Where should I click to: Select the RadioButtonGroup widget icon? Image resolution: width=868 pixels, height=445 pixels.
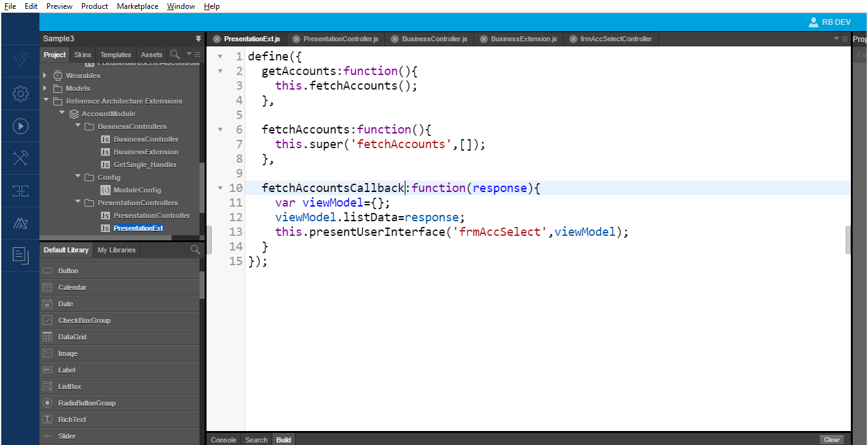47,403
